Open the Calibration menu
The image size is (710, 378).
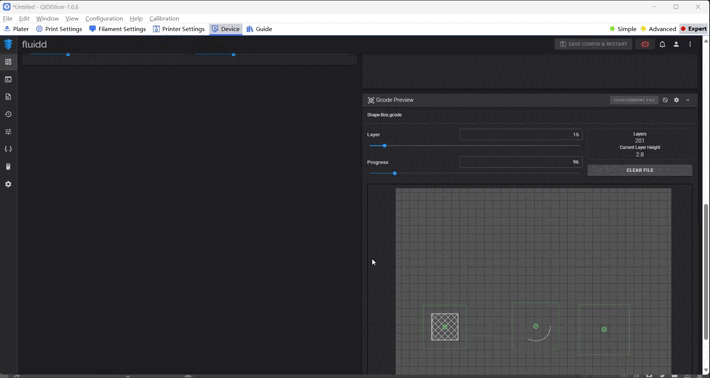164,19
